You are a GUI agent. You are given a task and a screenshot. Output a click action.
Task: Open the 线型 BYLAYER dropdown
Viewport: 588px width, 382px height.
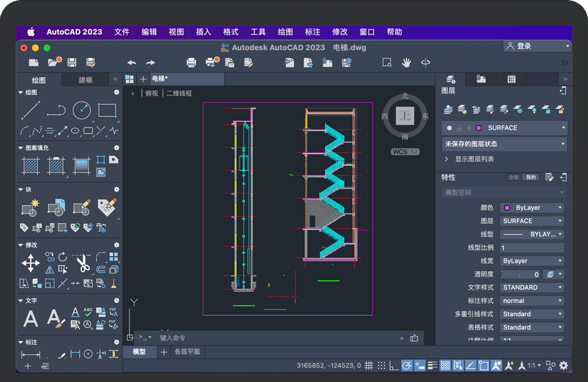click(532, 234)
